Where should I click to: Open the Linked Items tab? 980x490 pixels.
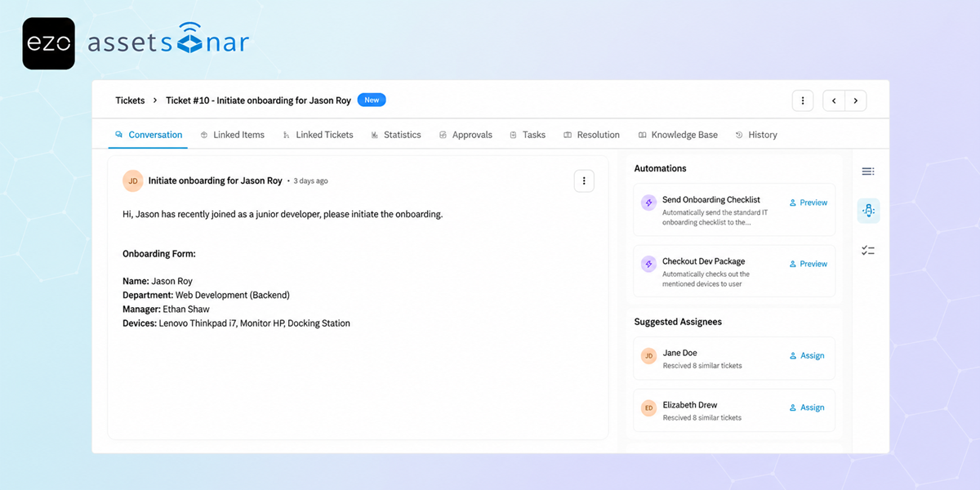pyautogui.click(x=233, y=135)
